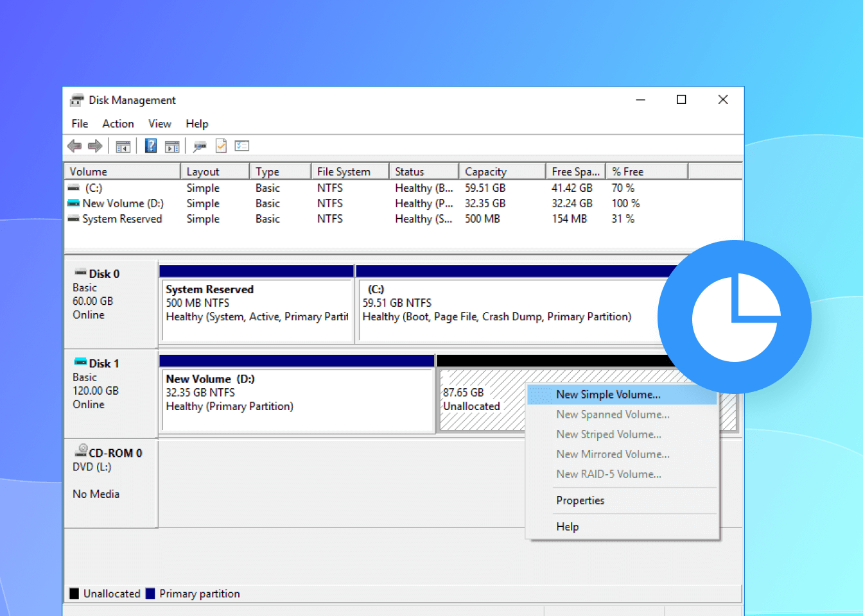Open the Action menu
Image resolution: width=863 pixels, height=616 pixels.
(x=118, y=123)
